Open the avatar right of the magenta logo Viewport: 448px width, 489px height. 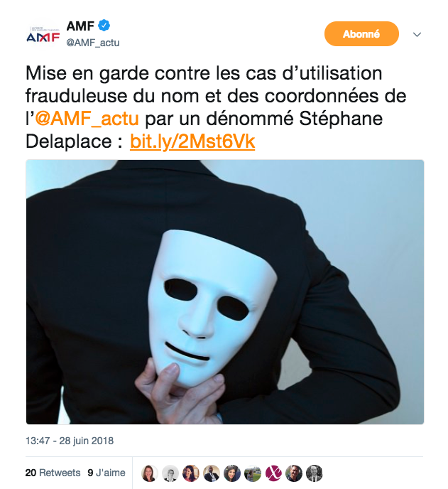pos(294,473)
